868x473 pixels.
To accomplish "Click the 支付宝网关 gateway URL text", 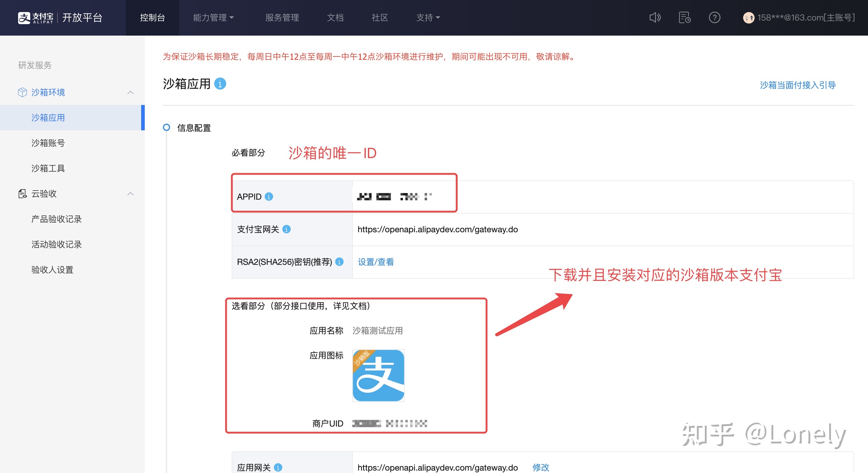I will (x=437, y=230).
